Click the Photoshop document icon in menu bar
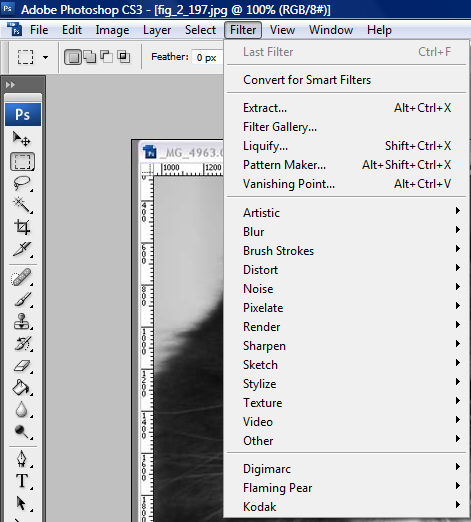This screenshot has height=522, width=471. [14, 29]
